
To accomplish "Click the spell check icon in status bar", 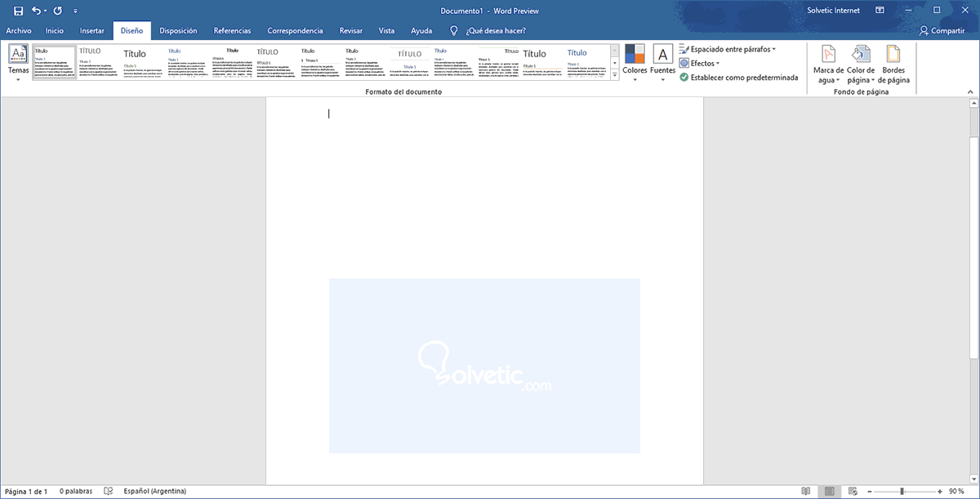I will point(108,492).
